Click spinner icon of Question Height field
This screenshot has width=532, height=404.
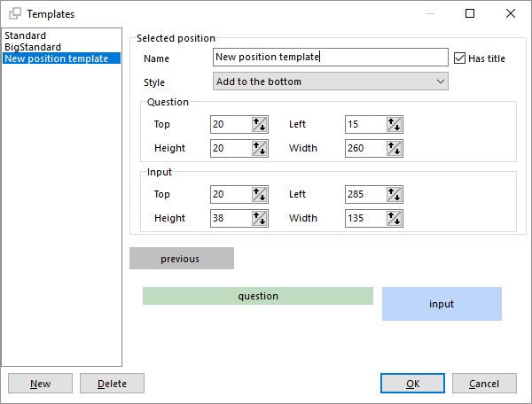(260, 149)
